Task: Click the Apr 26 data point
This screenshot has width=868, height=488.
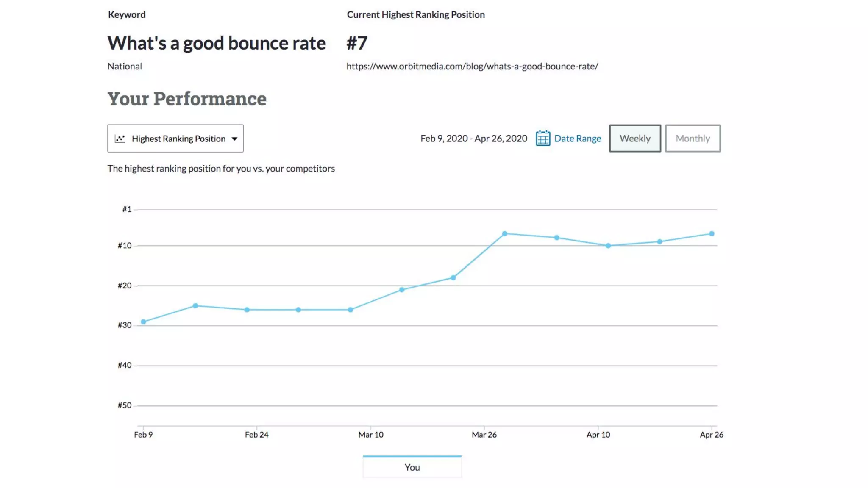Action: coord(712,234)
